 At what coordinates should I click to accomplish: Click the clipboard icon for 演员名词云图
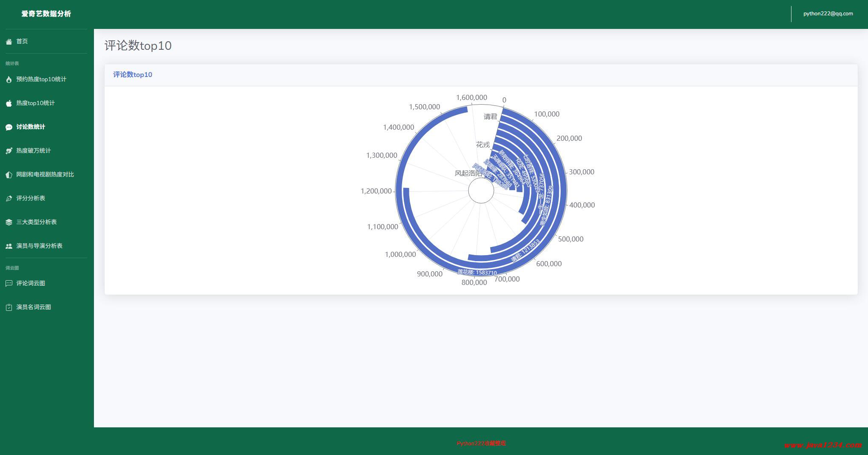pyautogui.click(x=9, y=307)
